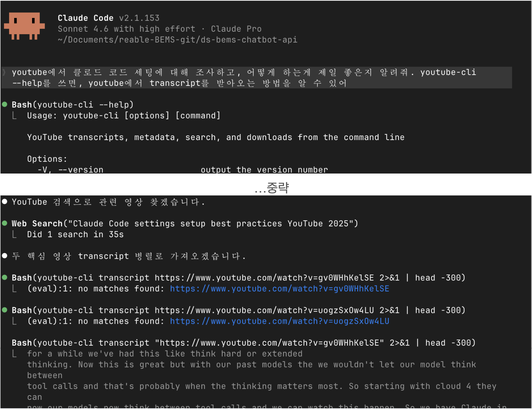Click the green status dot beside Bash(youtube-cli --help)
The image size is (532, 409).
[5, 104]
